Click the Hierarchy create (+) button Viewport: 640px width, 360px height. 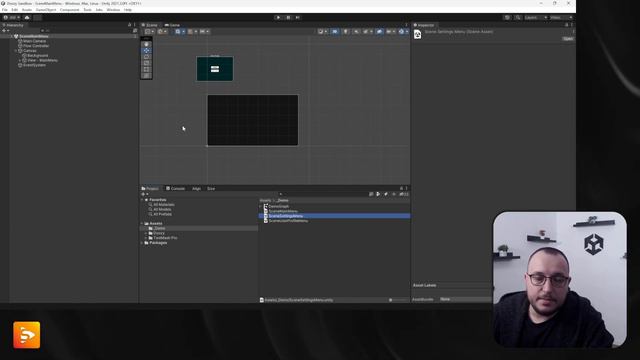click(5, 31)
